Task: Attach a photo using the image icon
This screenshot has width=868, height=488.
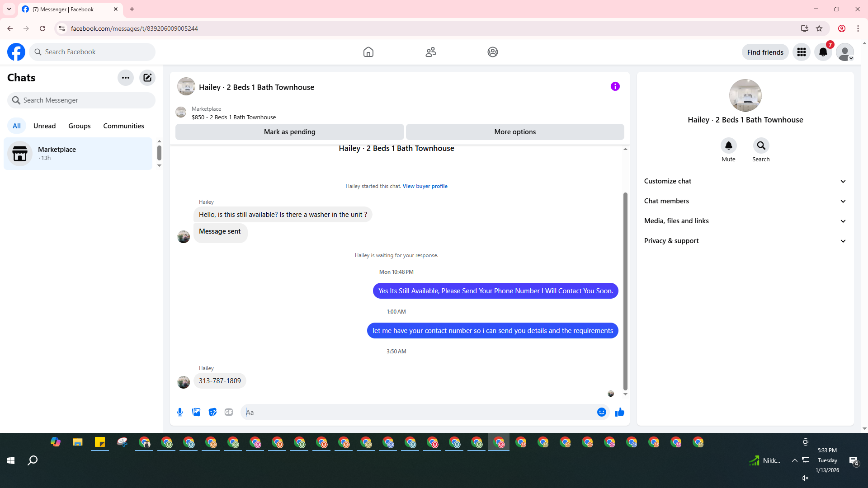Action: tap(196, 412)
